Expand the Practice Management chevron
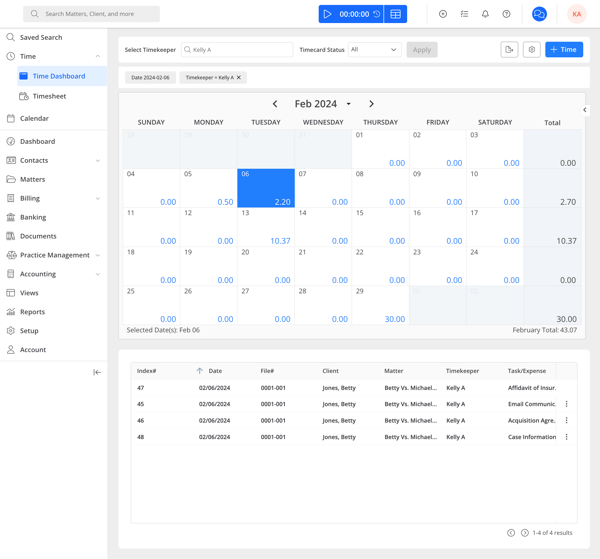 point(98,255)
